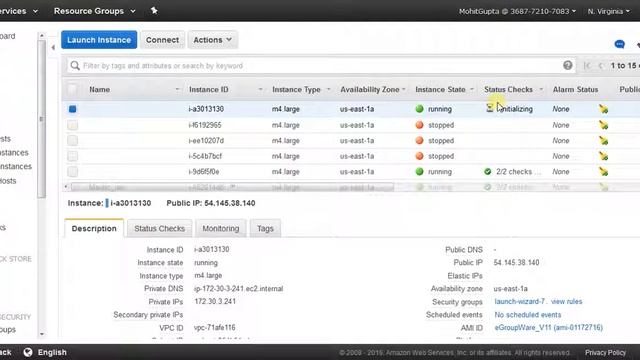Sort by the Instance Type column header
The image size is (640, 360).
(296, 89)
